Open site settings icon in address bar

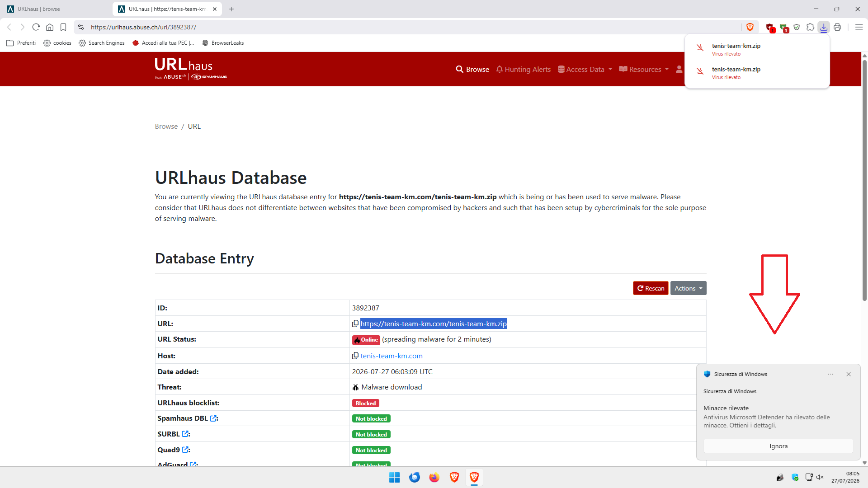tap(81, 27)
